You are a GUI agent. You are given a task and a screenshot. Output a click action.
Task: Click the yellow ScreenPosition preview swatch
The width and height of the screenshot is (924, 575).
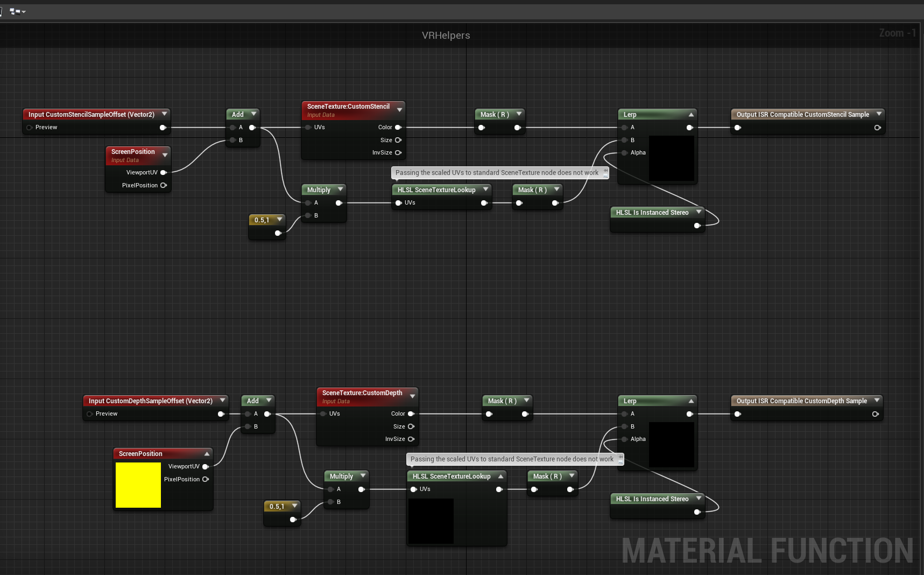click(x=138, y=485)
